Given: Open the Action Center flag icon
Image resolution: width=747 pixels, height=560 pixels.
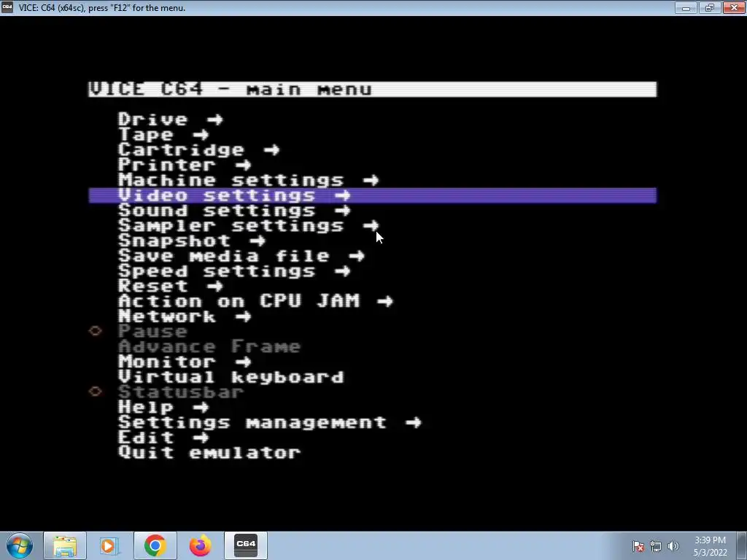Looking at the screenshot, I should (638, 546).
